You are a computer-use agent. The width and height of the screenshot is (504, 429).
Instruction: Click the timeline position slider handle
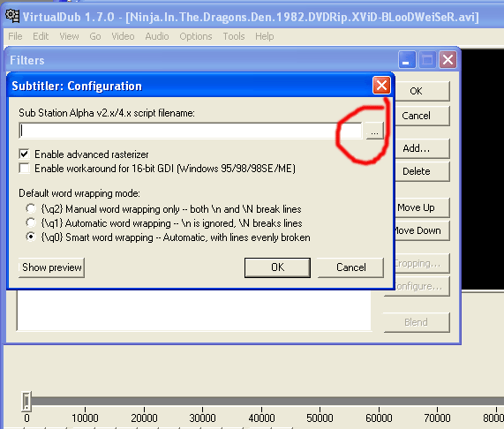tap(26, 402)
